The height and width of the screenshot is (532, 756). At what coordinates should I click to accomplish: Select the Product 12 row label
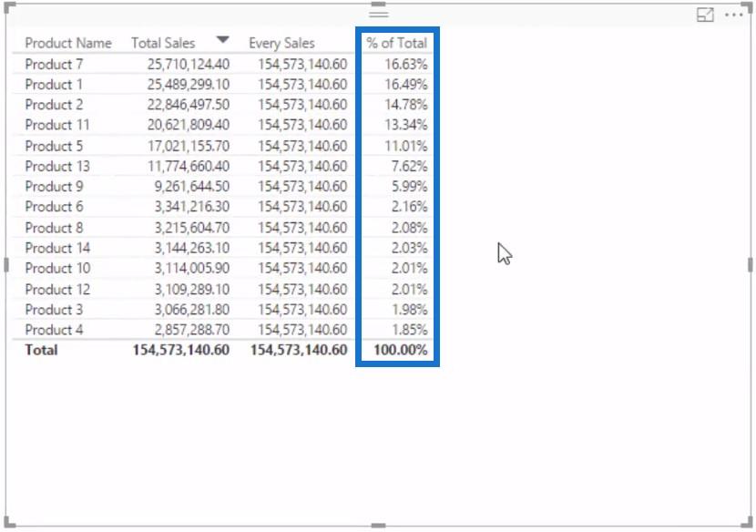tap(57, 290)
